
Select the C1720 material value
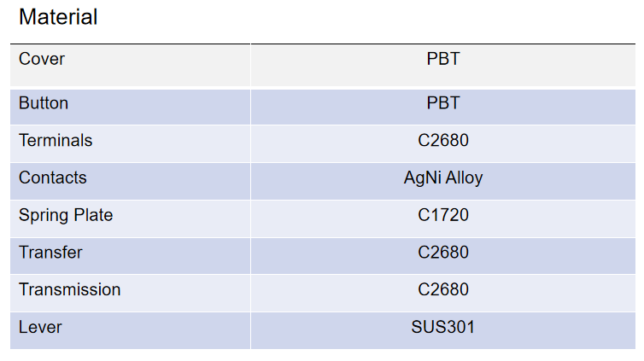[443, 215]
